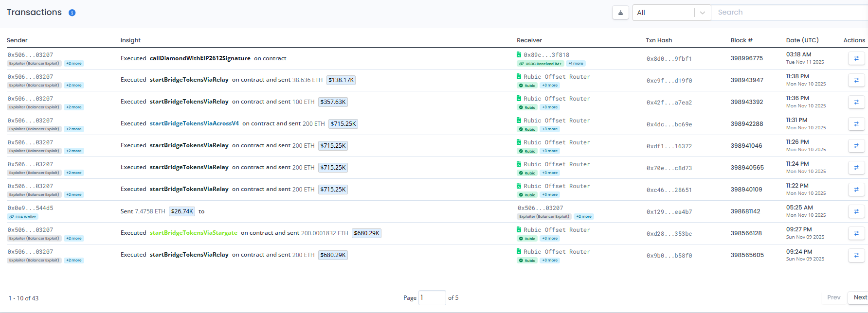This screenshot has width=868, height=313.
Task: Click the action icon for block 398681142
Action: (x=856, y=211)
